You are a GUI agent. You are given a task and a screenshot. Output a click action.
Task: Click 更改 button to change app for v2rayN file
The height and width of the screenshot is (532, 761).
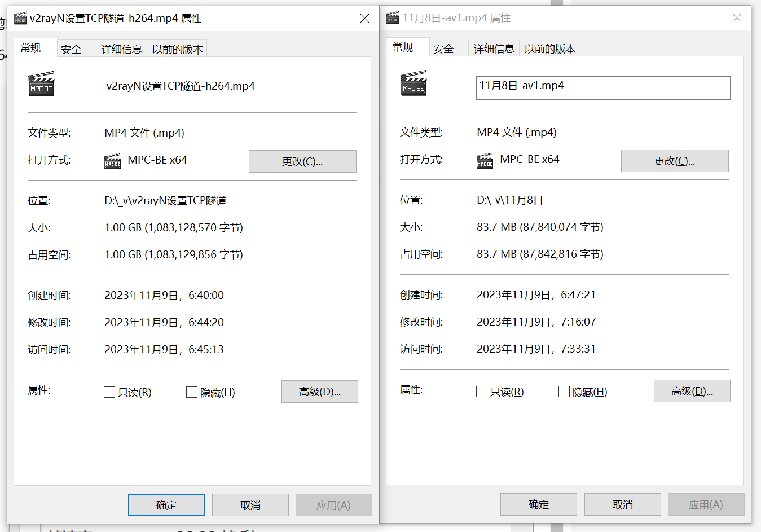tap(302, 161)
